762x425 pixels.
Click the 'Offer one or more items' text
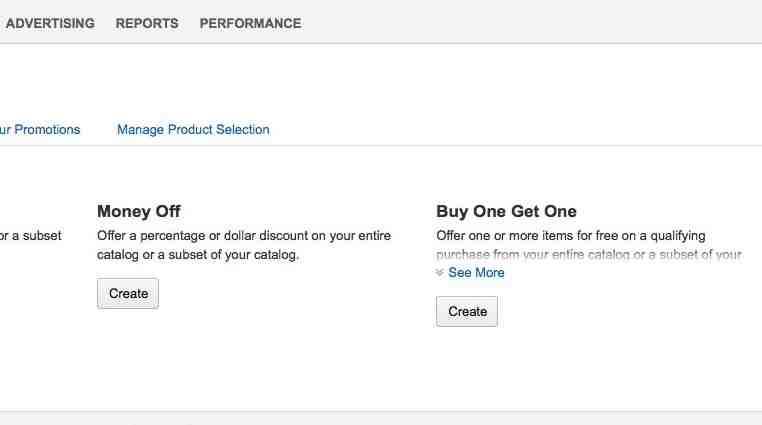[571, 236]
